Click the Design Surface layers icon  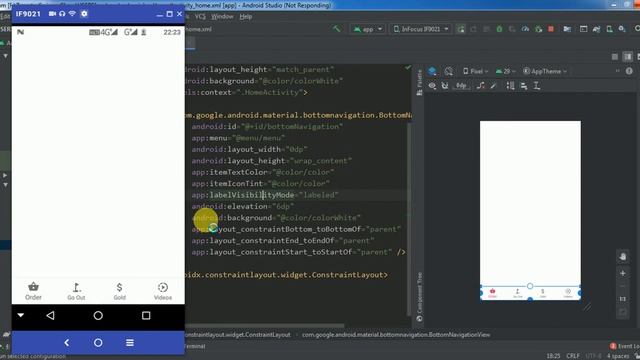click(x=432, y=71)
